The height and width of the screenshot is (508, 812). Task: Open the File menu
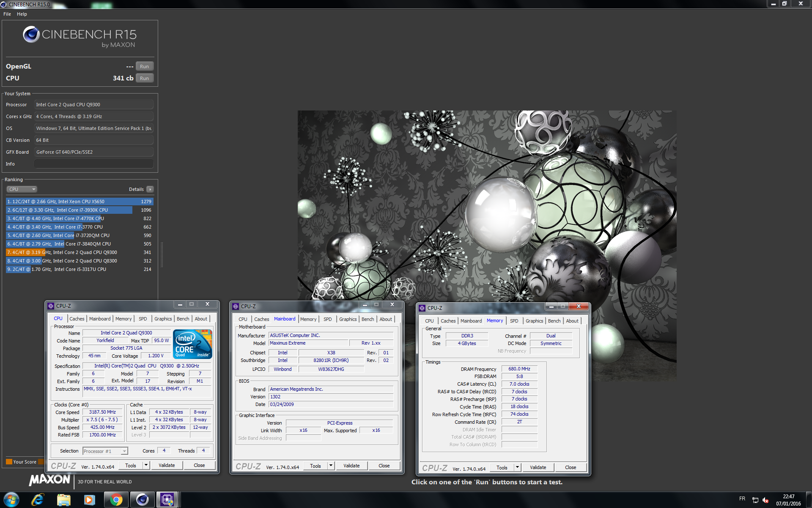point(7,14)
